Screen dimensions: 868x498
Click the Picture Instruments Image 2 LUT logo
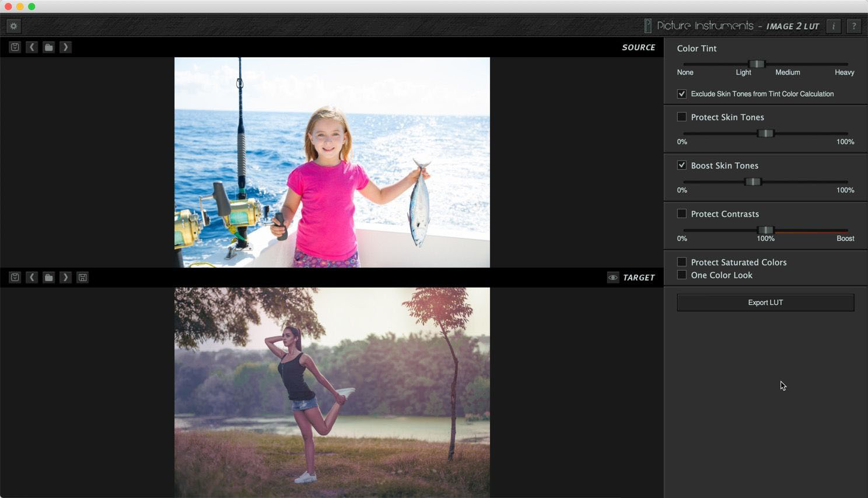731,26
